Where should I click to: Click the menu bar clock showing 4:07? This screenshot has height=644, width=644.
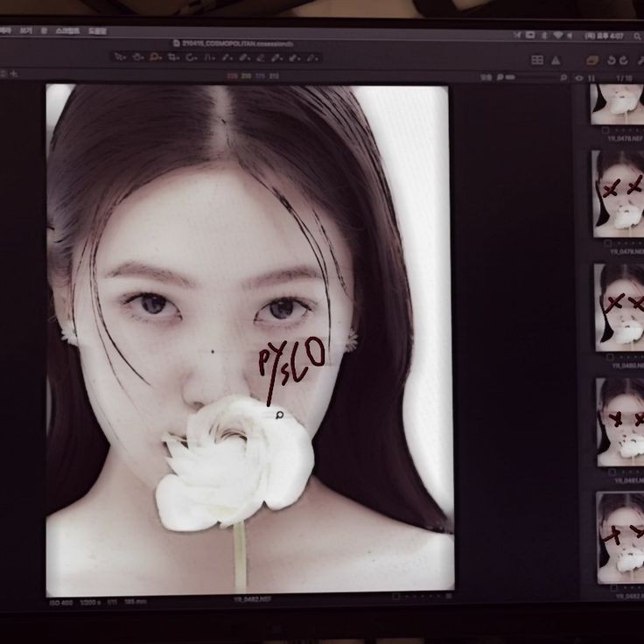point(604,36)
